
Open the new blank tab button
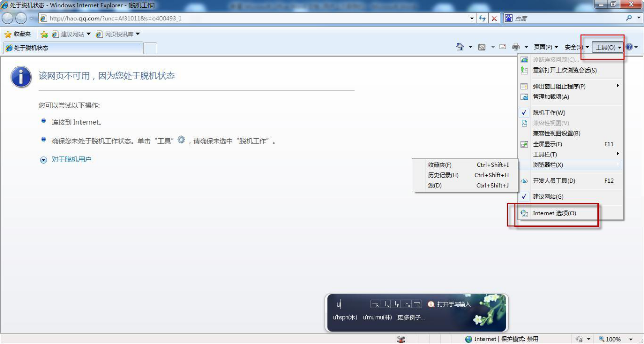pos(150,48)
